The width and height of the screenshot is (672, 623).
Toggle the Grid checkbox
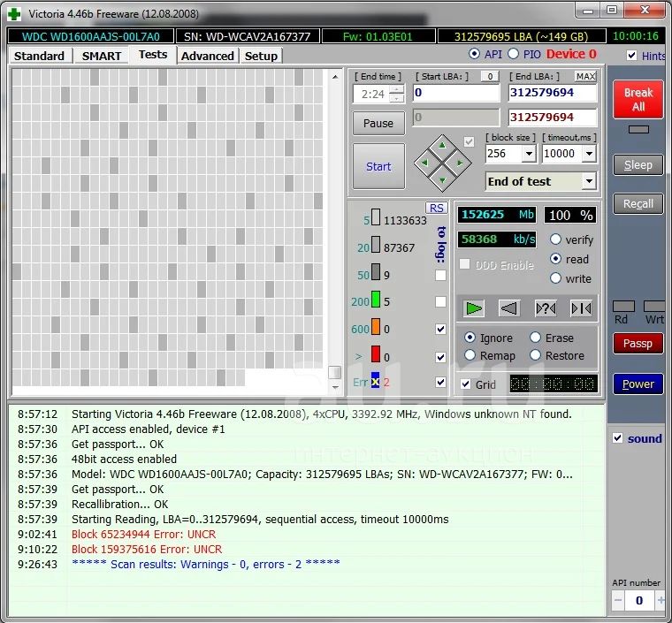pyautogui.click(x=465, y=384)
